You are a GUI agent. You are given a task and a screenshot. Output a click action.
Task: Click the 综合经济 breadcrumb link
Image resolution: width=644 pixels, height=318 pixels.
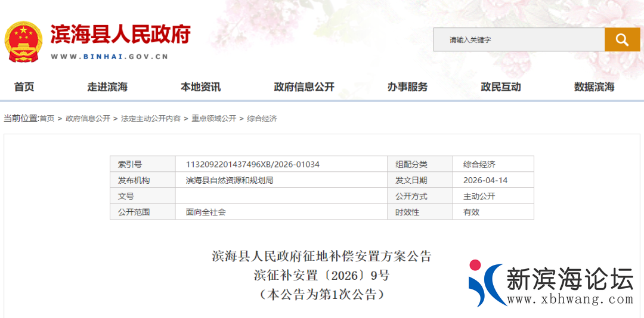(262, 119)
